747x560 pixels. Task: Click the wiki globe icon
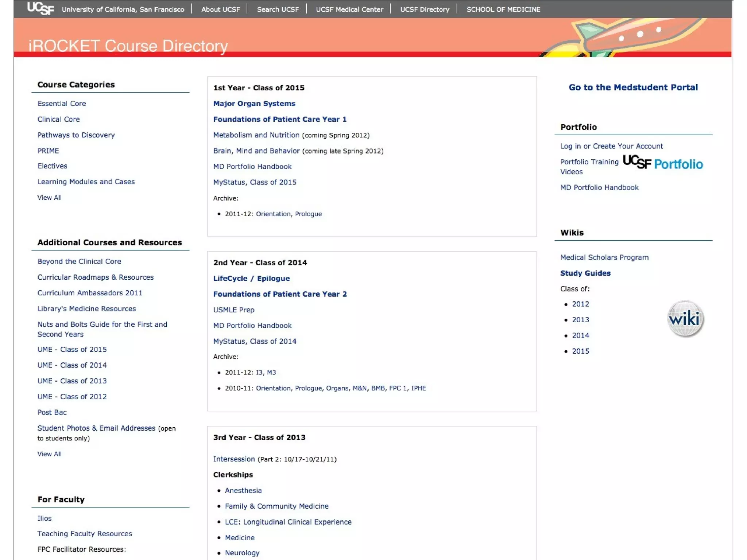685,319
